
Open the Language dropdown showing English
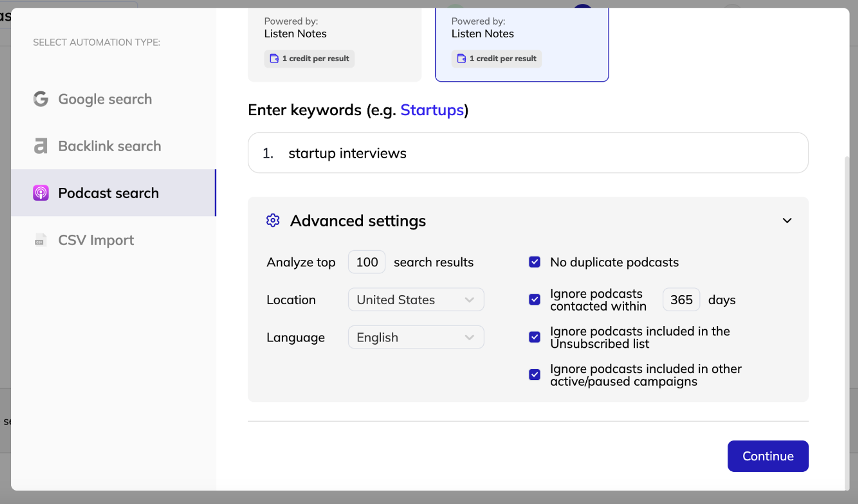coord(416,337)
